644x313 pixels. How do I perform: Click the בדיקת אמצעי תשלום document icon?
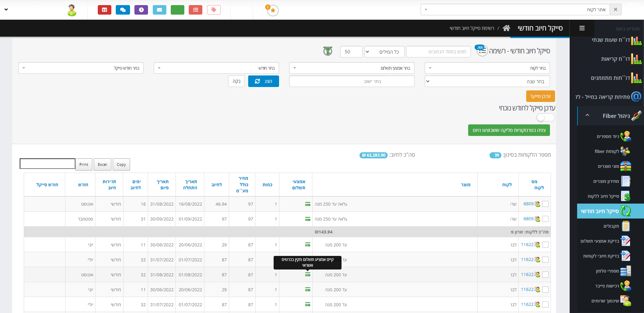coord(626,241)
